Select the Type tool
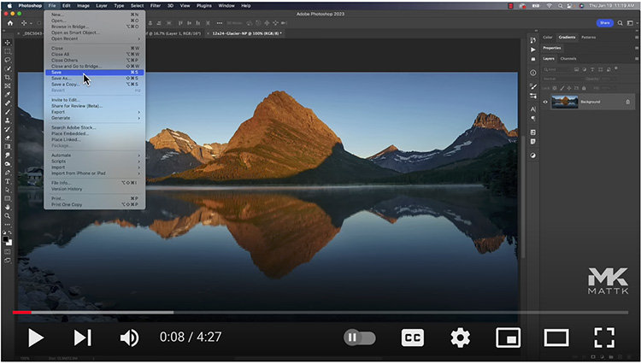Image resolution: width=641 pixels, height=364 pixels. tap(8, 181)
